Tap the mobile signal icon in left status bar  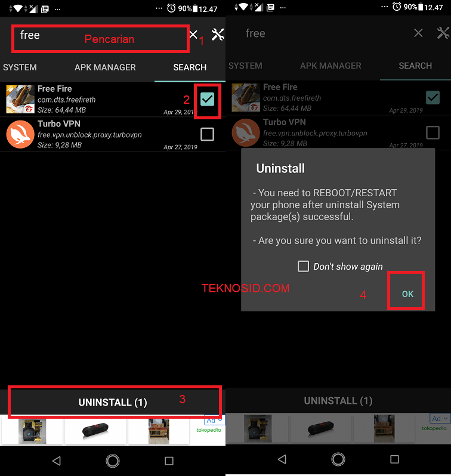[33, 8]
